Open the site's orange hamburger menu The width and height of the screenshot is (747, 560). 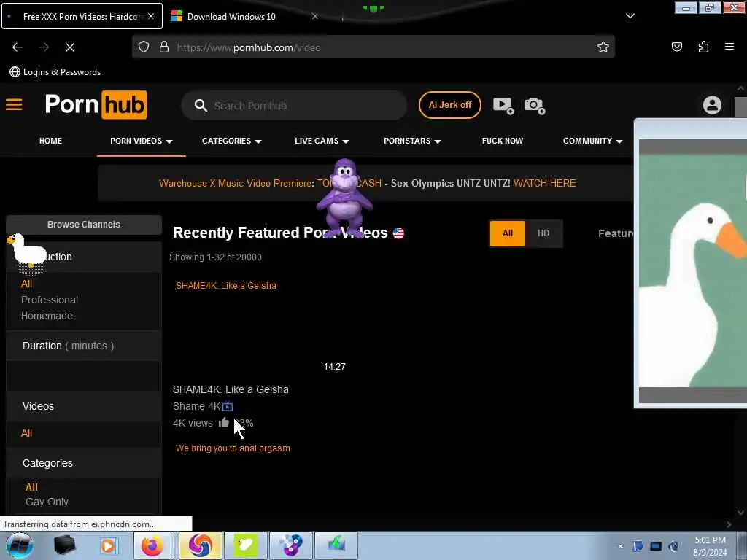[14, 104]
